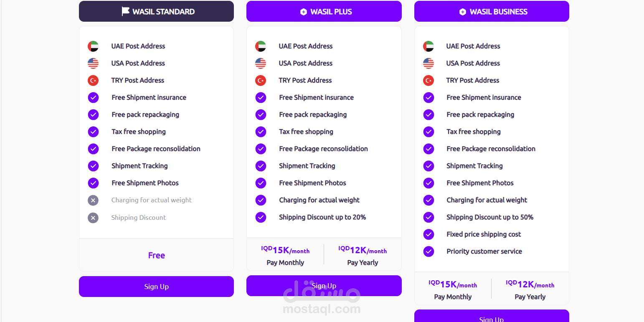This screenshot has width=644, height=322.
Task: Click checkmark beside Fixed price shipping cost
Action: [x=428, y=234]
